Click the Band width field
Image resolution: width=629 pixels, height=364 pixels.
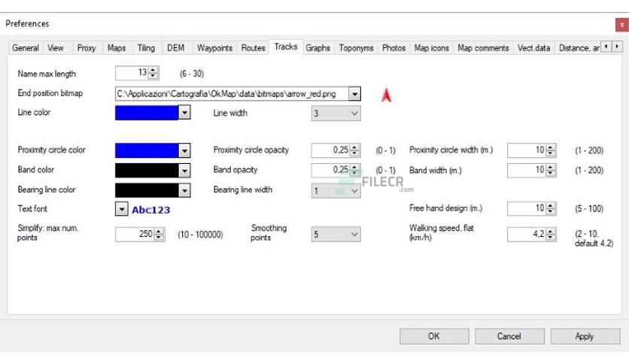coord(527,170)
